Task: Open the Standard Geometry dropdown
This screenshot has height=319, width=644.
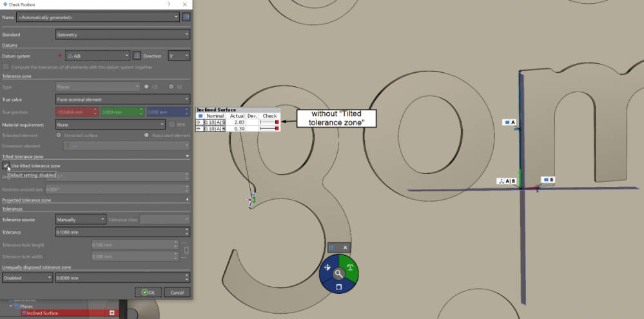Action: click(x=122, y=35)
